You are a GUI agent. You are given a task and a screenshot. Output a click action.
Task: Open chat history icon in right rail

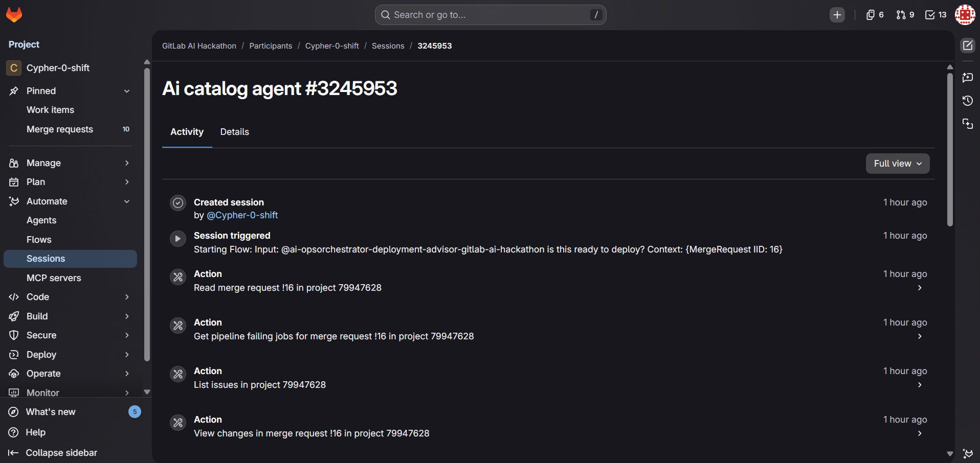point(968,101)
